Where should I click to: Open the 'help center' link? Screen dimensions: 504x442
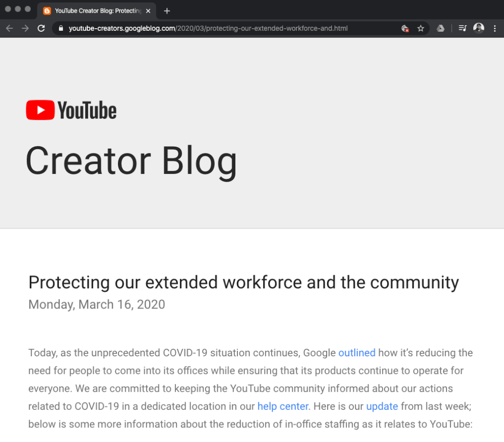[x=283, y=406]
